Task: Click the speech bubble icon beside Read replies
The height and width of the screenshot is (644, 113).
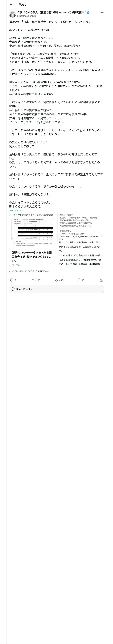Action: coord(13,289)
